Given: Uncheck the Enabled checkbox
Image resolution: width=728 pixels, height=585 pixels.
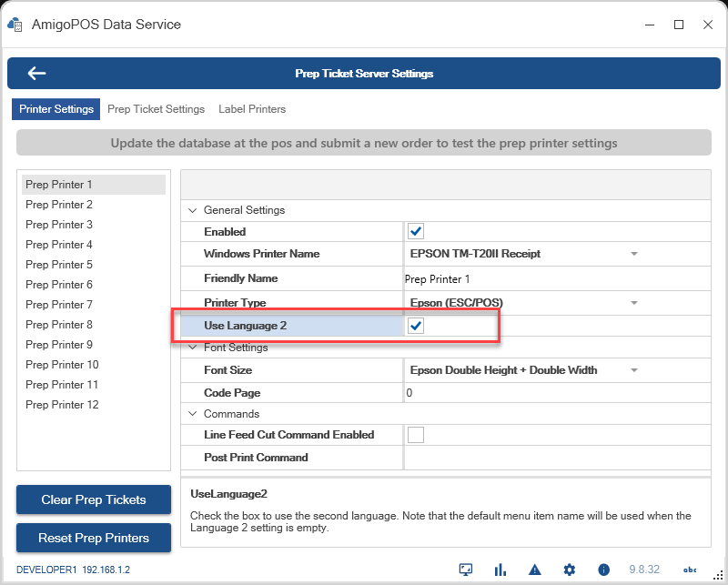Looking at the screenshot, I should [x=416, y=232].
